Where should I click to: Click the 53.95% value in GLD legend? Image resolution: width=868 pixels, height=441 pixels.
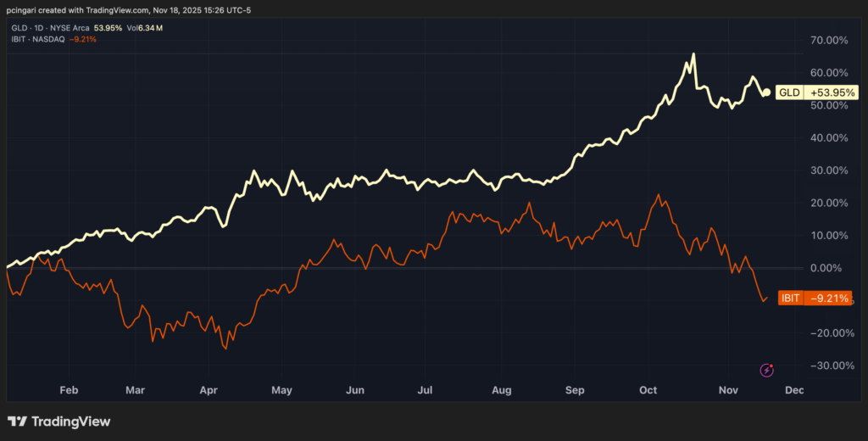click(108, 28)
